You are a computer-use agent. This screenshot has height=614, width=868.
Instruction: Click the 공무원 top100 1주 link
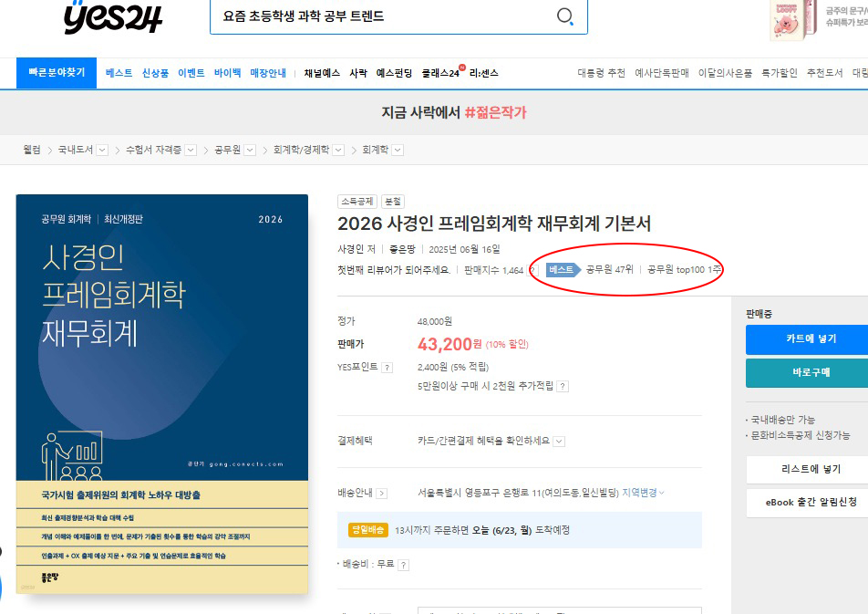[684, 270]
